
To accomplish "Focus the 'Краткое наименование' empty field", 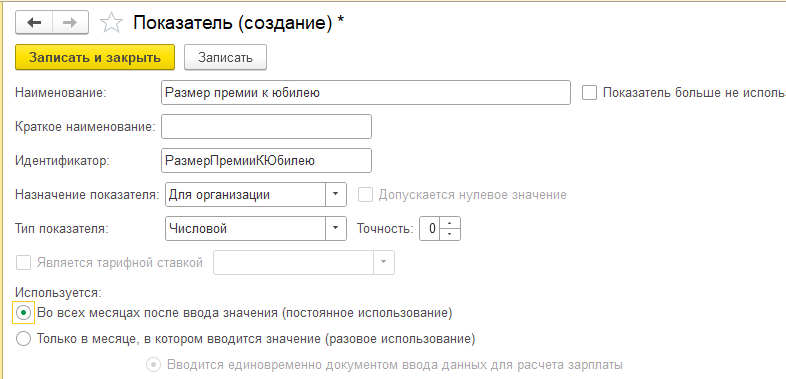I will click(266, 126).
